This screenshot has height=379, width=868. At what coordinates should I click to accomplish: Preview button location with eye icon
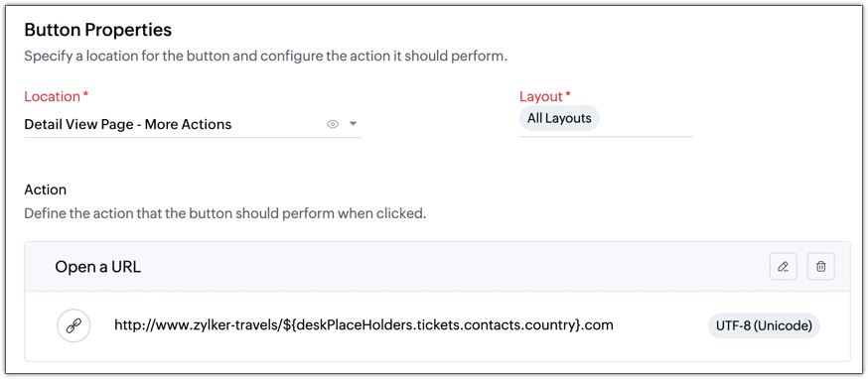332,124
